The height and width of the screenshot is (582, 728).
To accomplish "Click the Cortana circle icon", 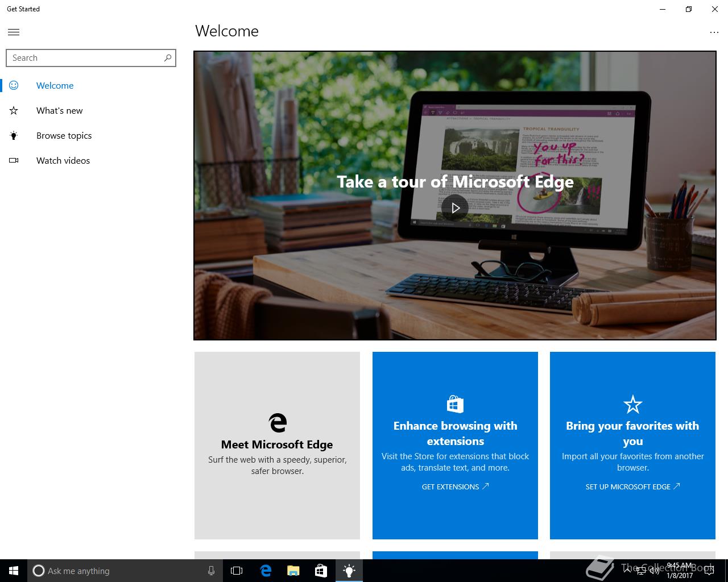I will click(x=38, y=571).
